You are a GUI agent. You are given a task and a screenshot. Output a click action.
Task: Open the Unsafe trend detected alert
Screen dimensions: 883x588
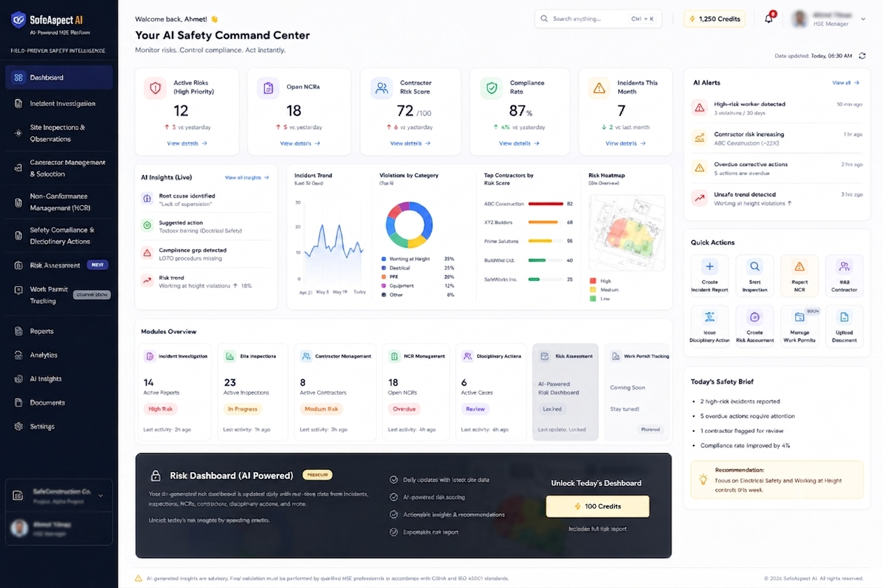(x=777, y=198)
